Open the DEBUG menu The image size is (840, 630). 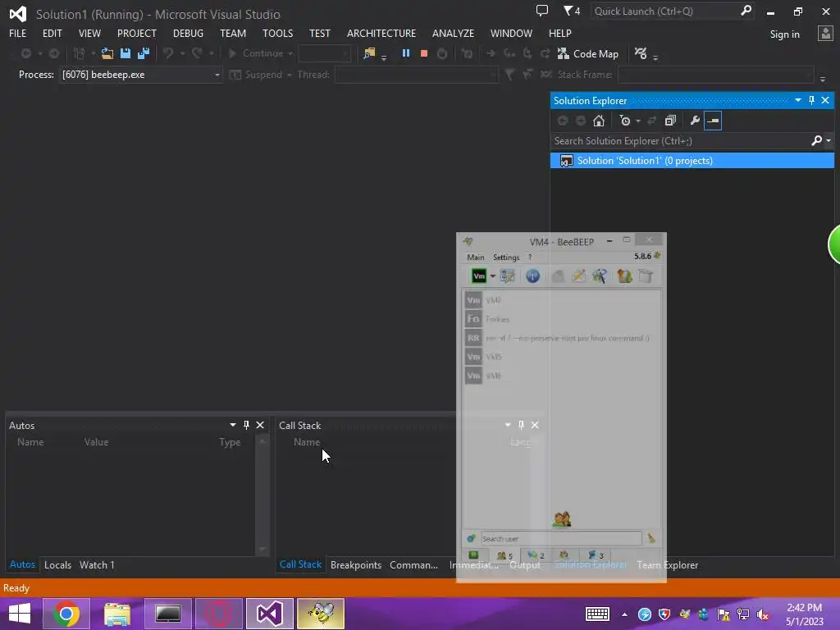188,33
